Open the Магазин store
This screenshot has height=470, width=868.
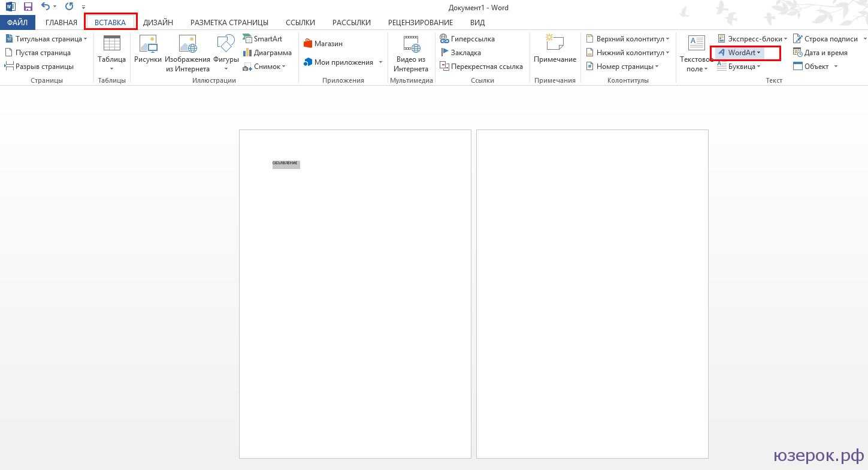tap(323, 44)
